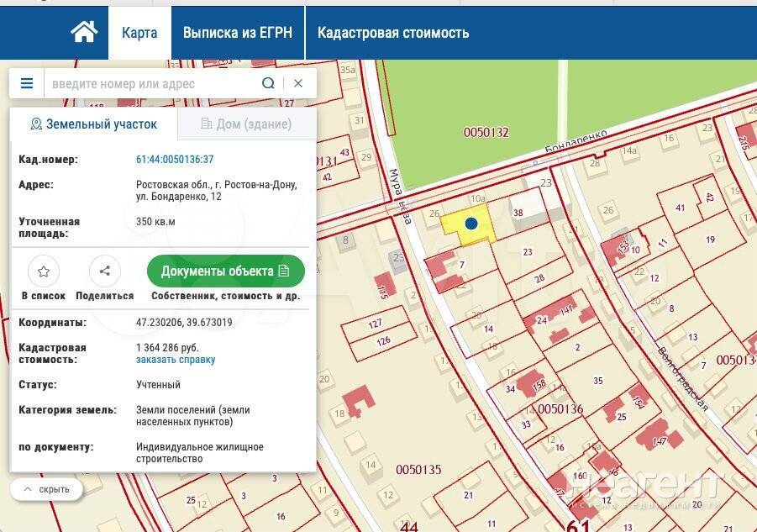Click the magnifier search icon
The height and width of the screenshot is (532, 757).
coord(268,83)
